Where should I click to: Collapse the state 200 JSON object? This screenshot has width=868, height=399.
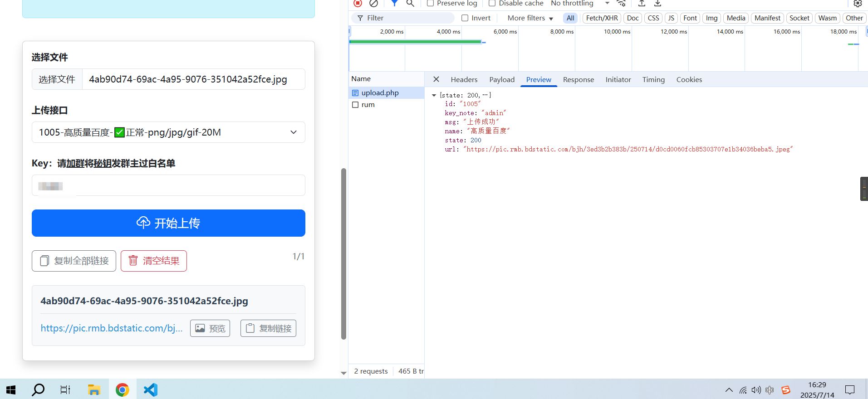pos(434,95)
